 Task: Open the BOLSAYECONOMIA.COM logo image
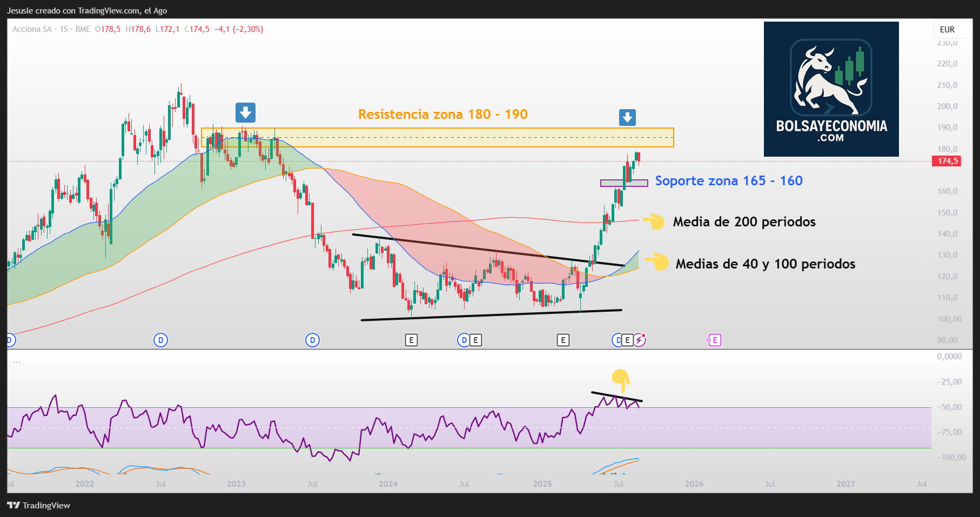(831, 89)
